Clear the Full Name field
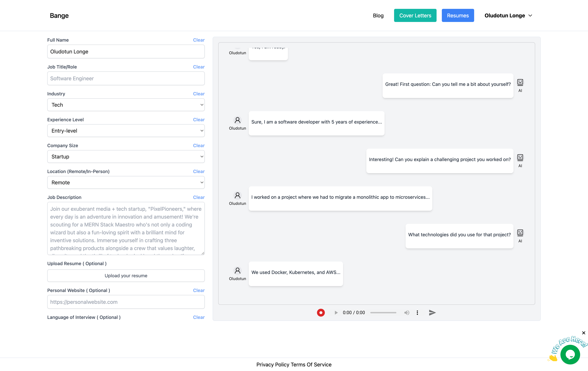Viewport: 588px width, 371px height. pyautogui.click(x=199, y=40)
